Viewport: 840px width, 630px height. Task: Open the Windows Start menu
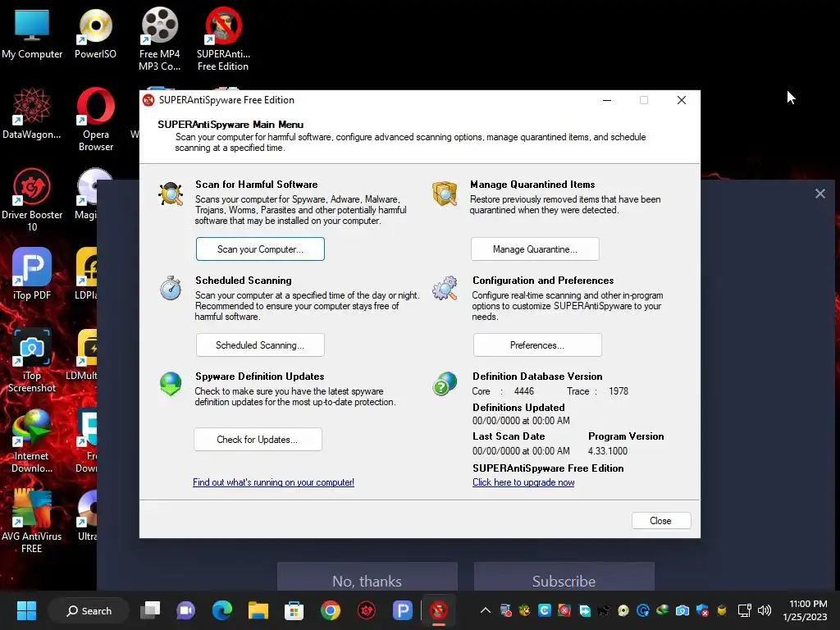coord(26,610)
